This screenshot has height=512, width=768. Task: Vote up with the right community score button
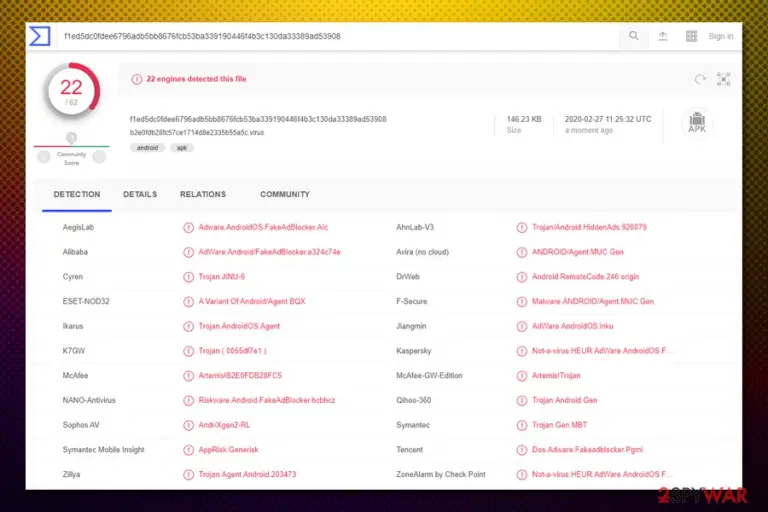point(99,157)
